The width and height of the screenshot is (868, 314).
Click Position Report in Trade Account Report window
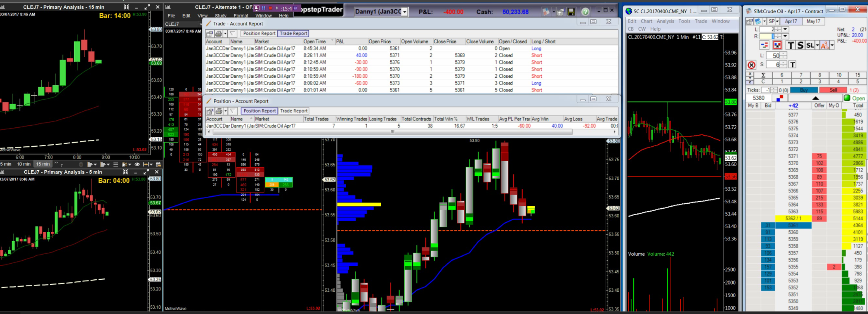point(259,34)
